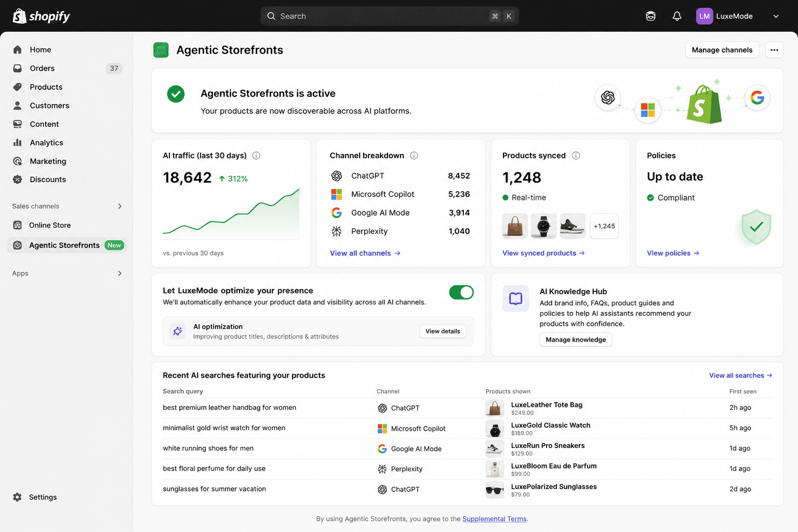The image size is (798, 532).
Task: Click the watch synced product thumbnail
Action: click(x=543, y=226)
